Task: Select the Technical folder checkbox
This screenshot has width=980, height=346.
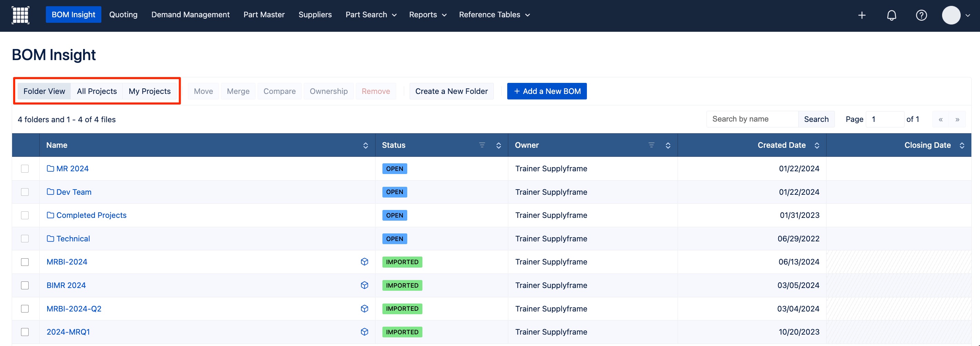Action: point(25,239)
